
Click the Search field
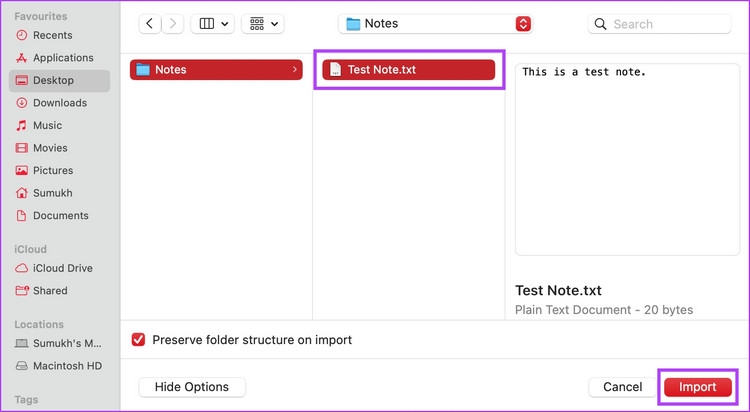click(659, 24)
